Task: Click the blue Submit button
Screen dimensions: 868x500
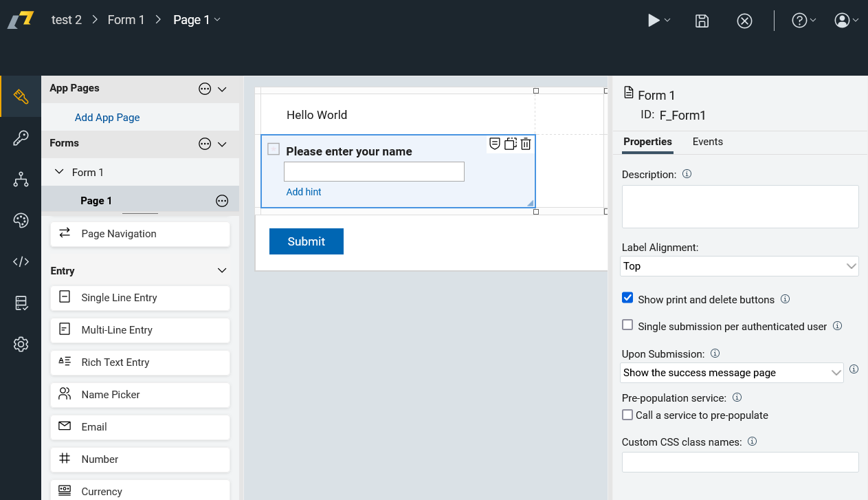Action: click(x=306, y=241)
